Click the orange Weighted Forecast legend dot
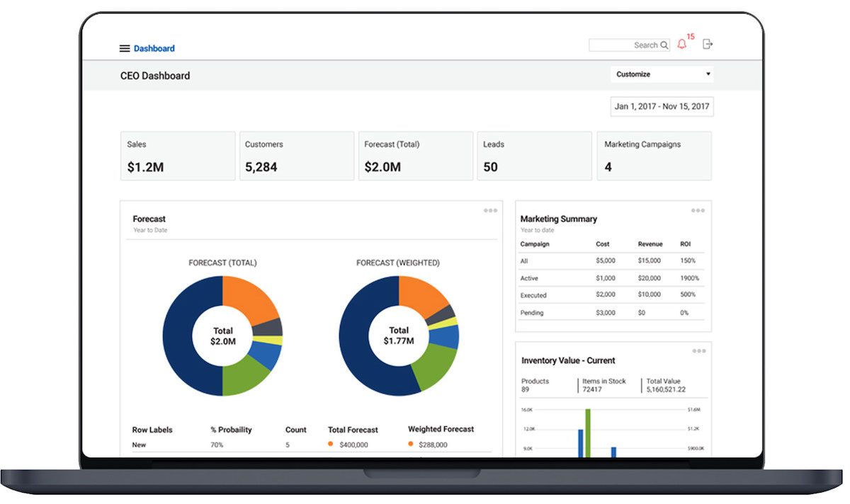This screenshot has height=504, width=850. pyautogui.click(x=410, y=445)
